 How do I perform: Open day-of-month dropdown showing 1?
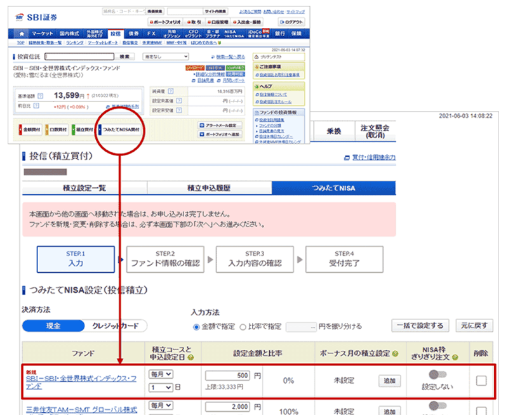pos(161,387)
